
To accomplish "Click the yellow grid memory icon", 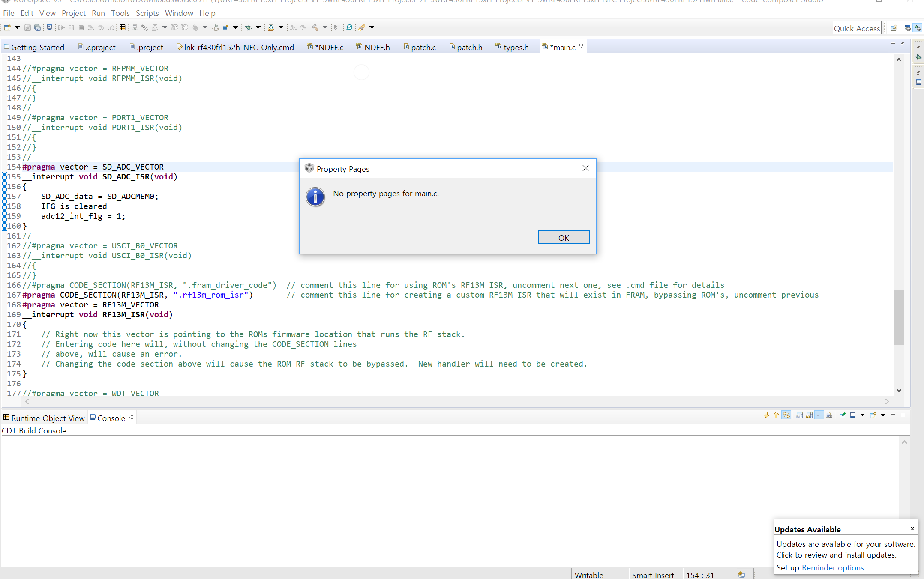I will (x=123, y=27).
